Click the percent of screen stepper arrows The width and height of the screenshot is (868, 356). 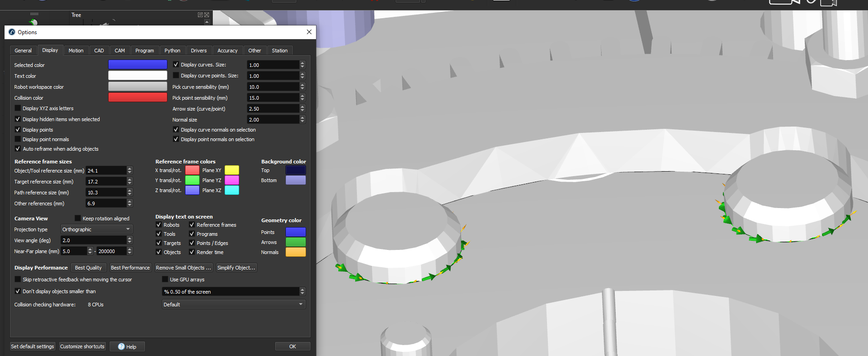302,291
